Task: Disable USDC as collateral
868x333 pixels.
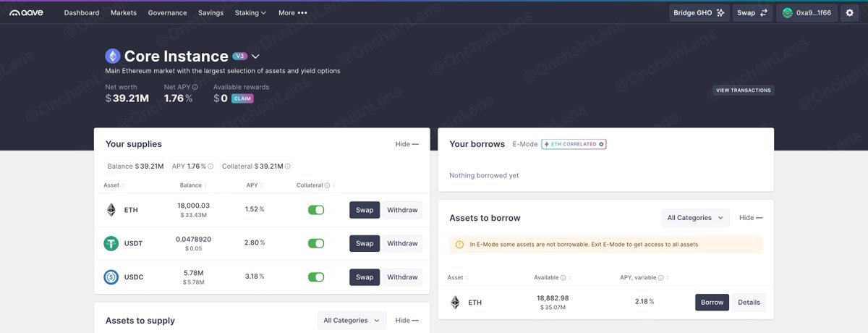Action: click(x=316, y=277)
